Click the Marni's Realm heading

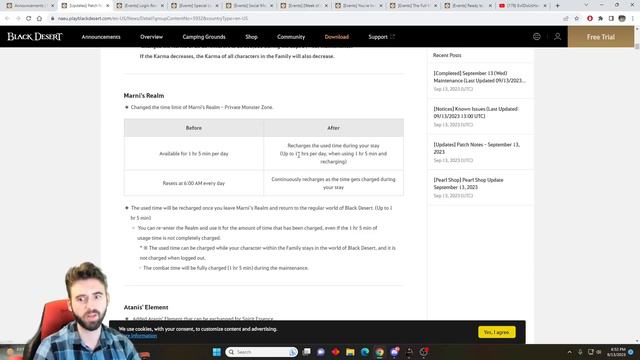pyautogui.click(x=144, y=96)
